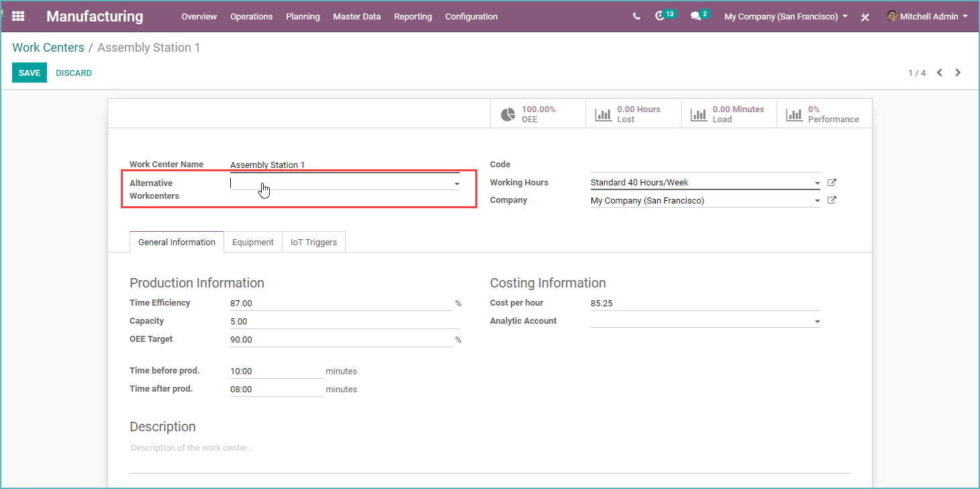Open the Alternative Workcenters dropdown
The width and height of the screenshot is (980, 489).
click(x=457, y=183)
